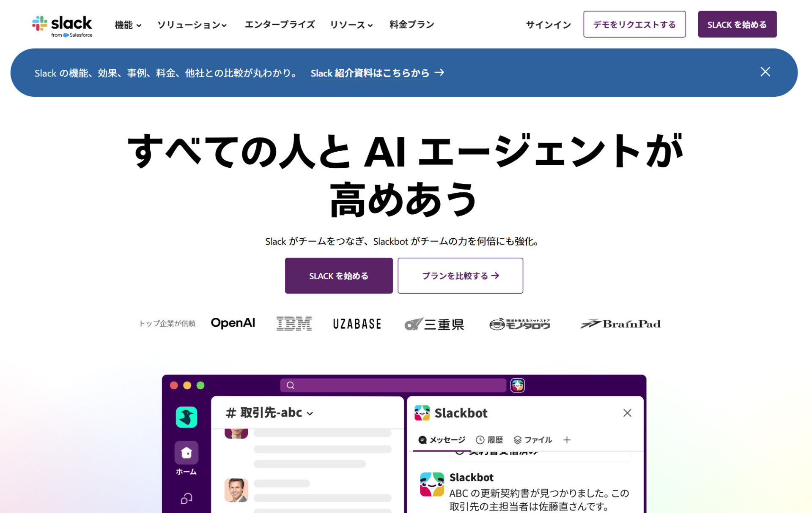The width and height of the screenshot is (812, 513).
Task: Click the UZABASE logo
Action: (357, 324)
